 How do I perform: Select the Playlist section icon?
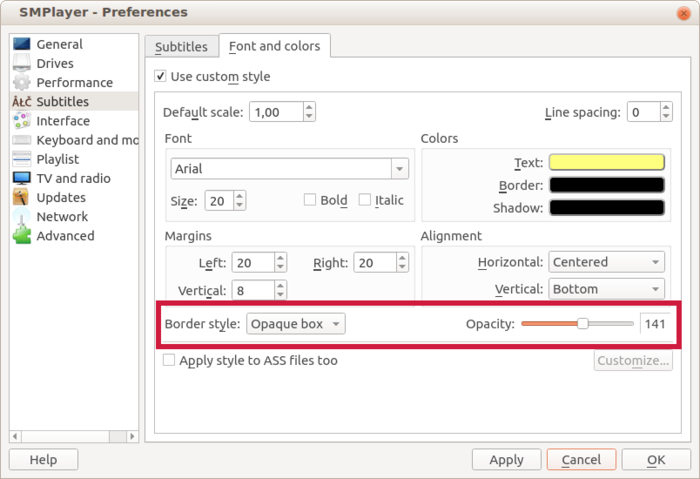click(21, 159)
